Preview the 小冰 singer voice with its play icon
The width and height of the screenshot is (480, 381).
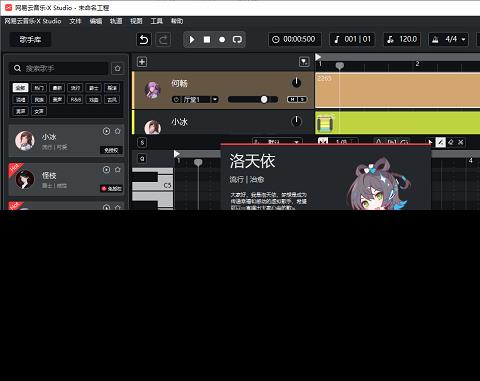point(106,131)
